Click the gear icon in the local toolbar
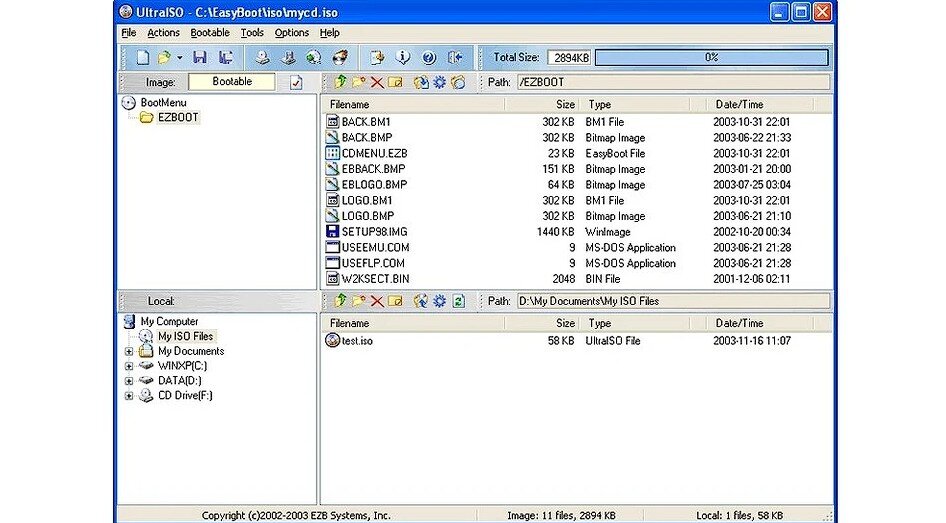This screenshot has height=523, width=946. (439, 300)
